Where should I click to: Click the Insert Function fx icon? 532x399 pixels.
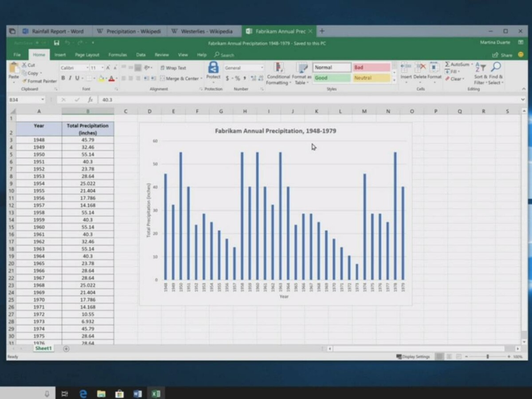click(90, 100)
